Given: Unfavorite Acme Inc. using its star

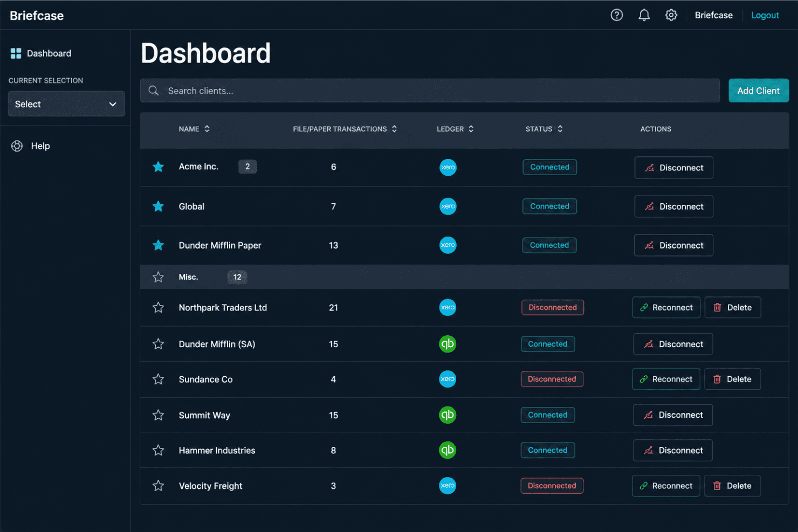Looking at the screenshot, I should point(158,167).
